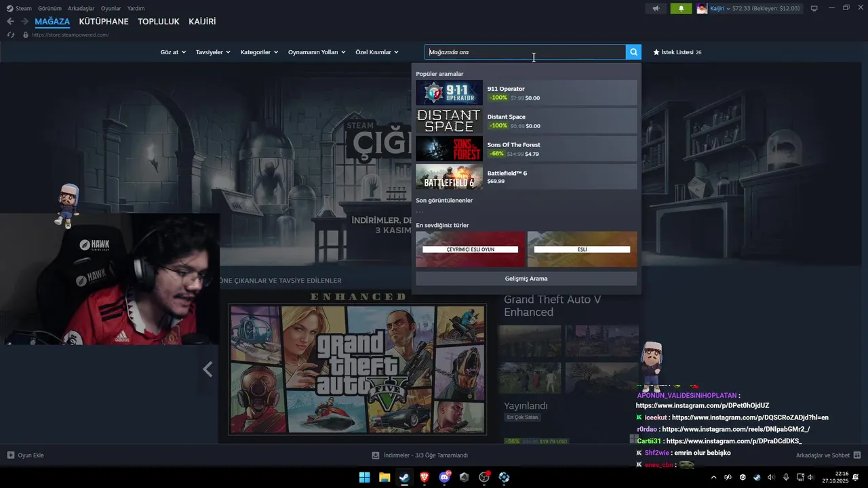This screenshot has width=868, height=488.
Task: Click the Steam logo in title bar
Action: (9, 8)
